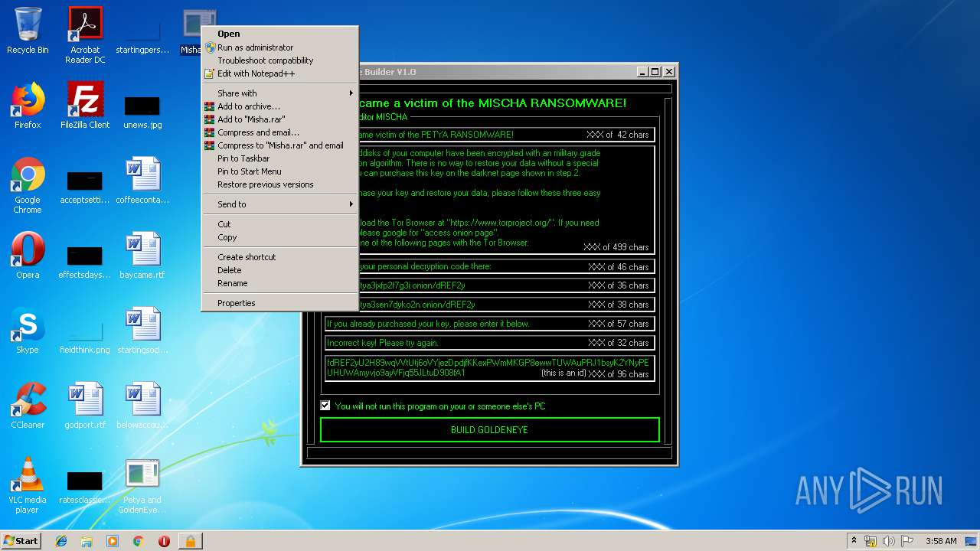
Task: Select Troubleshoot compatibility menu entry
Action: [x=279, y=60]
